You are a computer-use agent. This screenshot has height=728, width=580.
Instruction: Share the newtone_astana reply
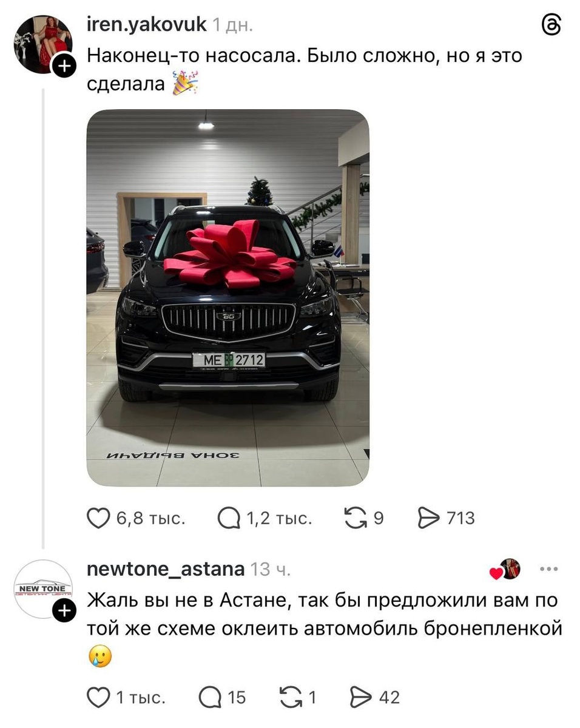[x=362, y=698]
